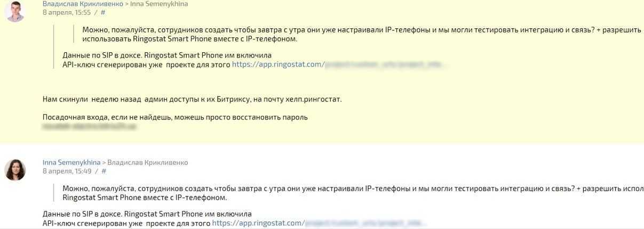Open app.ringostat.com link in first message
Image resolution: width=644 pixels, height=229 pixels.
(x=339, y=65)
